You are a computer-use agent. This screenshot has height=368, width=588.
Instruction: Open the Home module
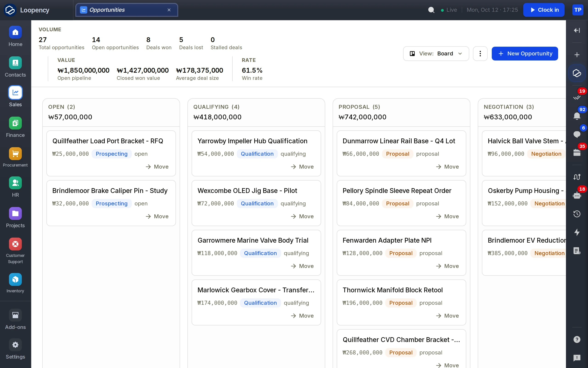click(x=15, y=37)
